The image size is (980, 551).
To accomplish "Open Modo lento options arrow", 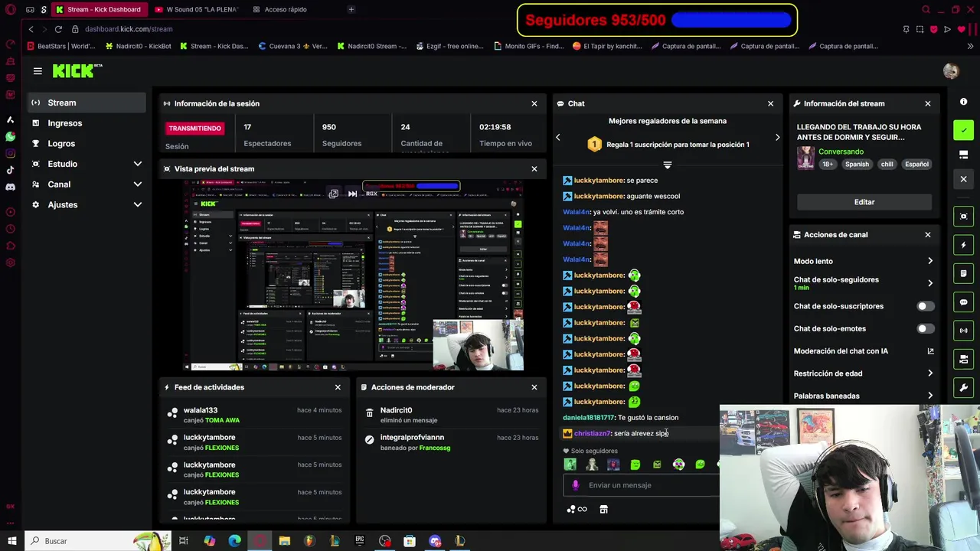I will (x=930, y=261).
